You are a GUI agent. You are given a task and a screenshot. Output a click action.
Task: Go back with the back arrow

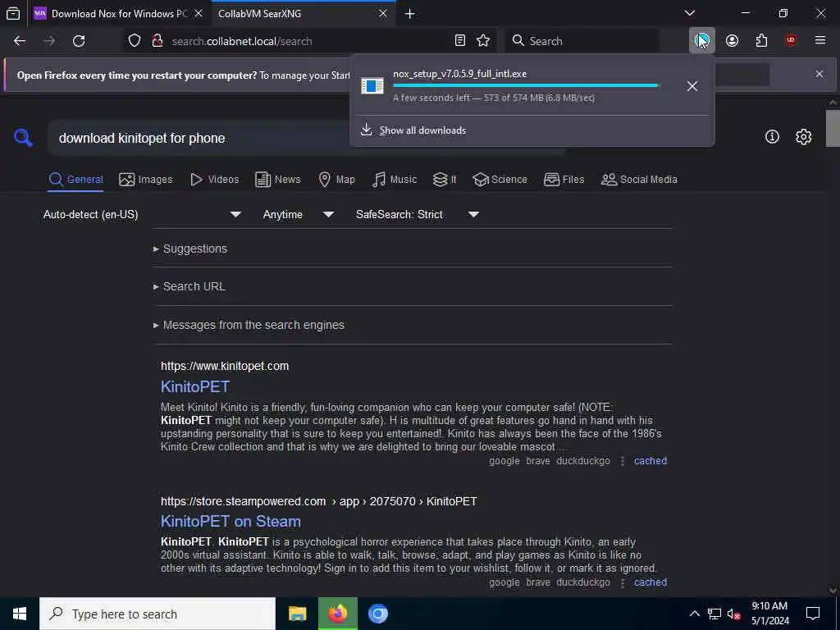(20, 41)
